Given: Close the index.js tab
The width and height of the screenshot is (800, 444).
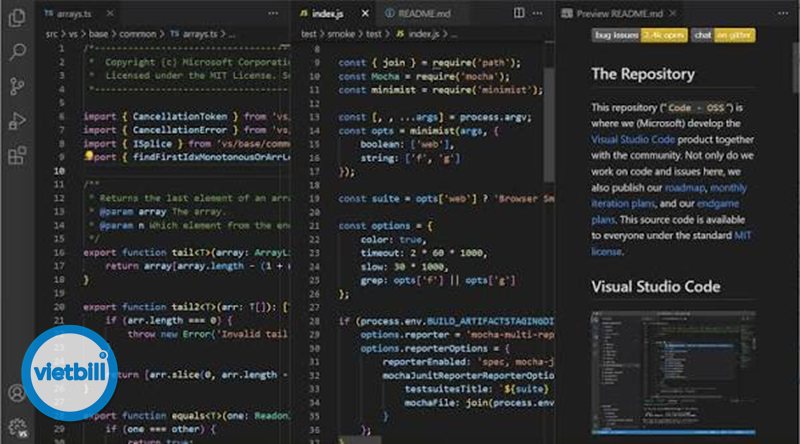Looking at the screenshot, I should [x=365, y=14].
